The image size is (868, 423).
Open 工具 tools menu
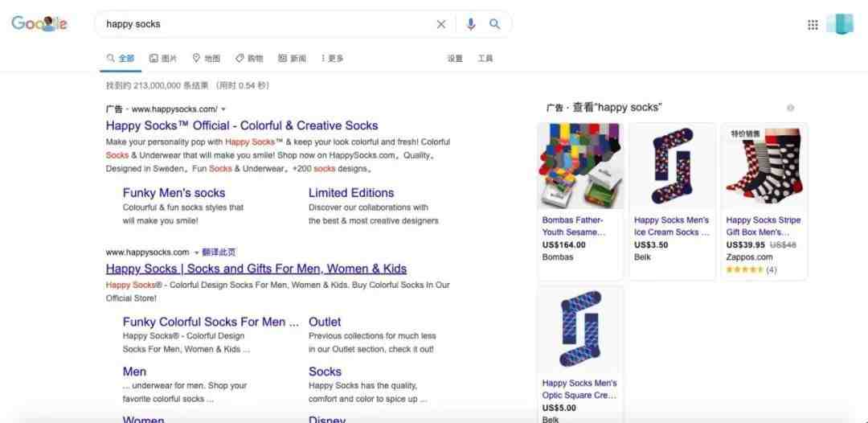click(485, 58)
